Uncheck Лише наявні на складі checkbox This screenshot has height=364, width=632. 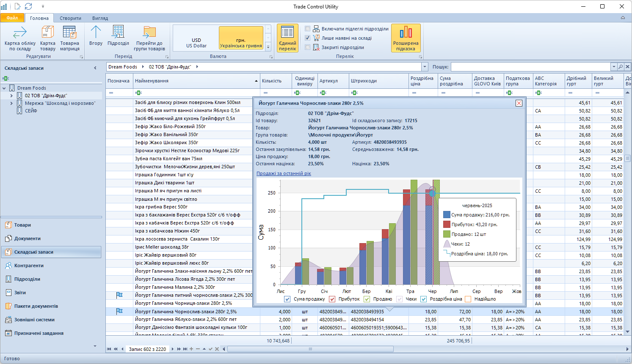click(x=308, y=38)
